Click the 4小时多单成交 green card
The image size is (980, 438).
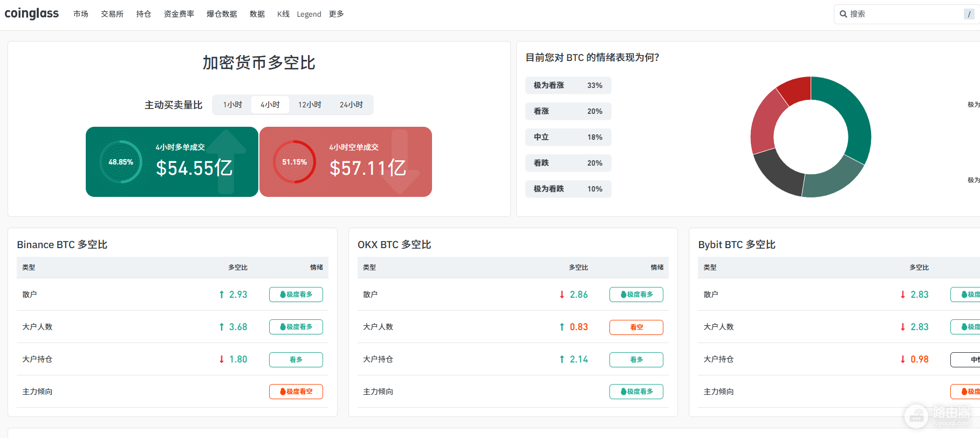172,162
